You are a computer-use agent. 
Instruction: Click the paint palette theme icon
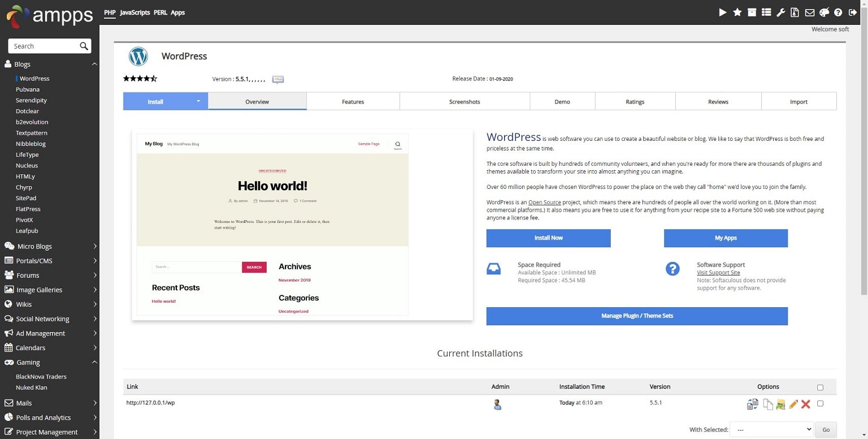click(824, 12)
